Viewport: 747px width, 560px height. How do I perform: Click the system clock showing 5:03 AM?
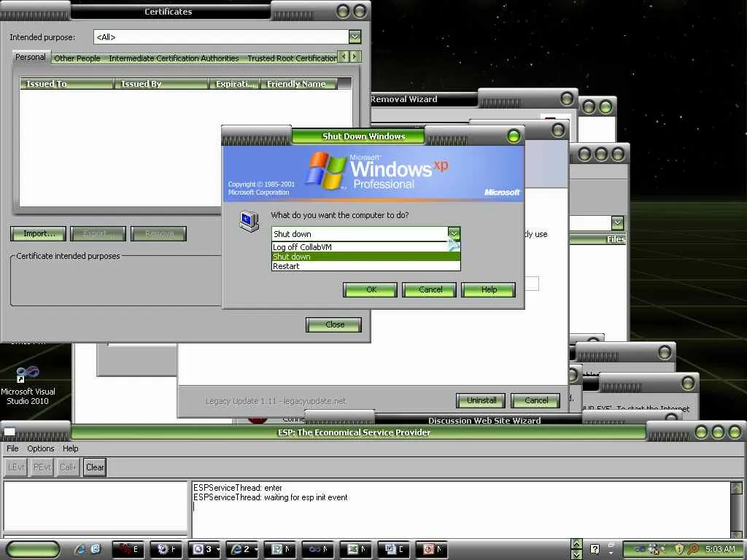pos(720,550)
